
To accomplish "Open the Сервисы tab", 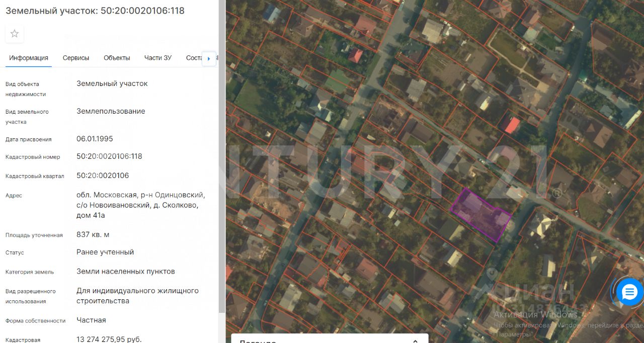I will tap(76, 58).
